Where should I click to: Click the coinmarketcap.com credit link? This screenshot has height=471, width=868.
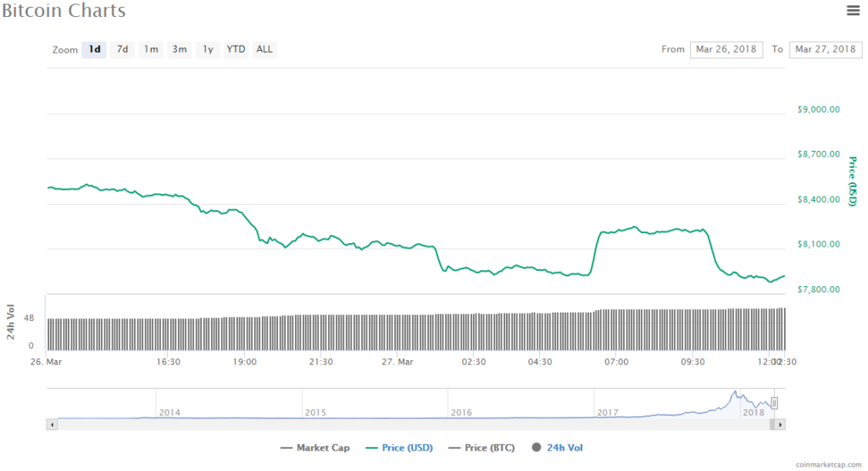[x=827, y=465]
